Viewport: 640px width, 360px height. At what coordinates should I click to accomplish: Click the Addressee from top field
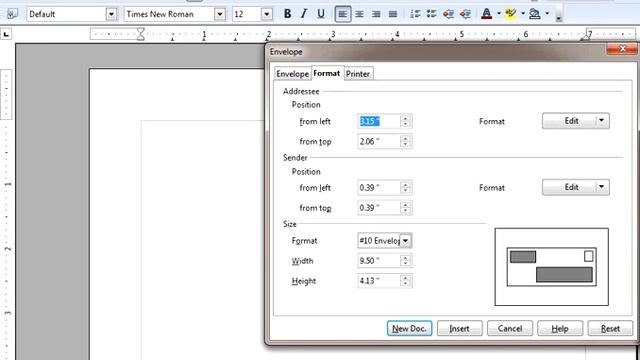tap(379, 141)
